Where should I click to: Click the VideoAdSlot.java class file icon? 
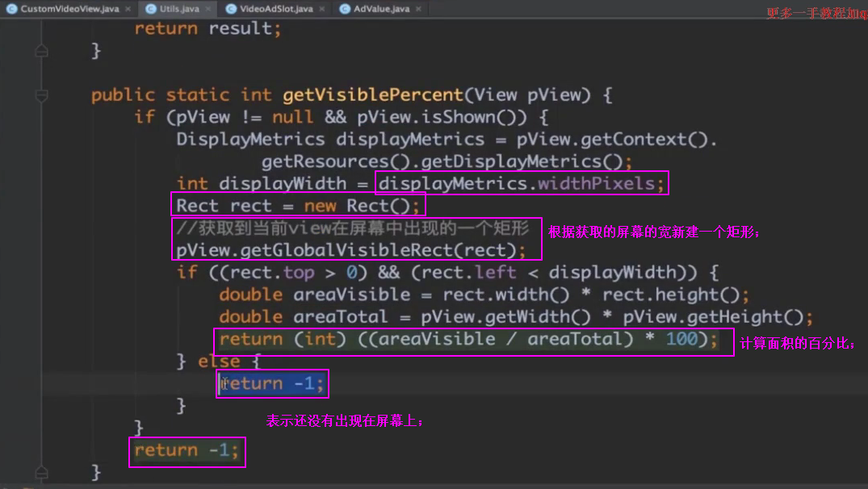pos(231,9)
